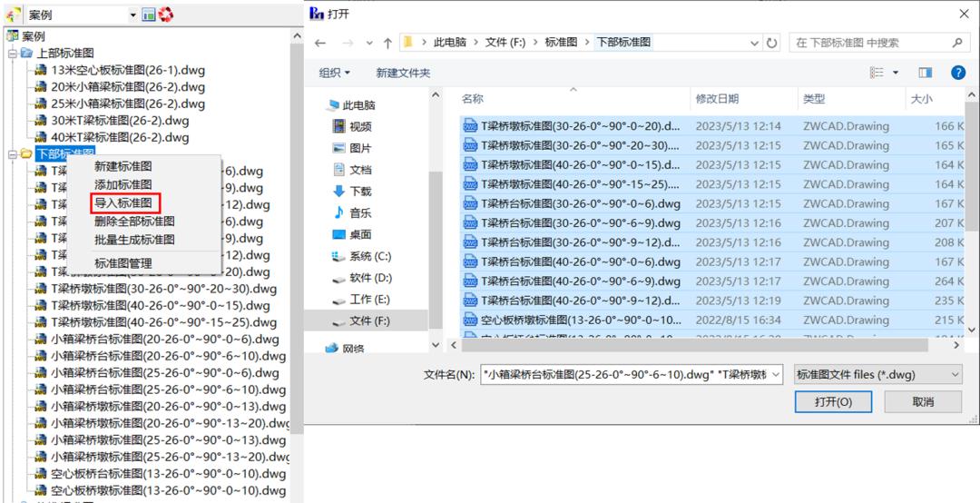Toggle the preview pane icon
This screenshot has height=503, width=980.
click(926, 74)
